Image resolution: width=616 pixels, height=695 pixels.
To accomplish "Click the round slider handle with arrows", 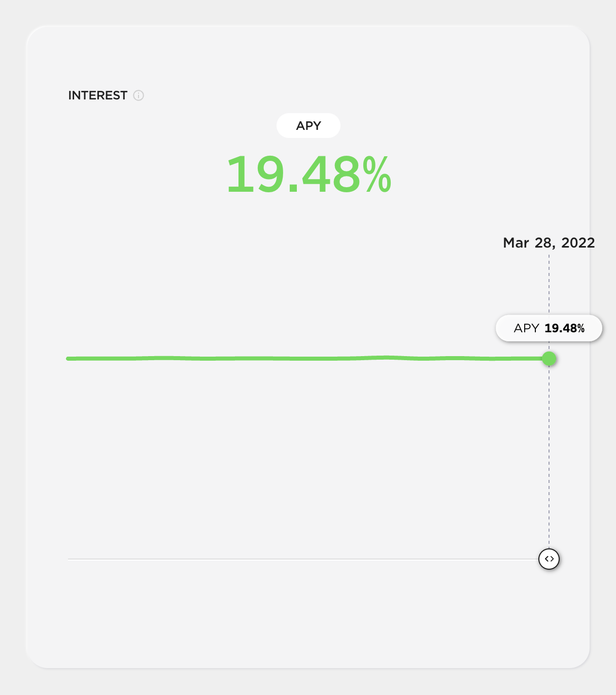I will (x=549, y=559).
